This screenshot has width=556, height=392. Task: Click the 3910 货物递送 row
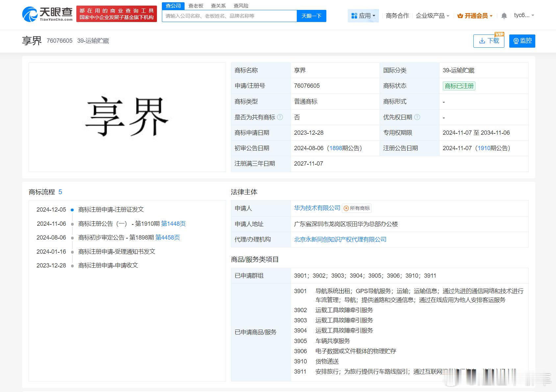click(316, 361)
